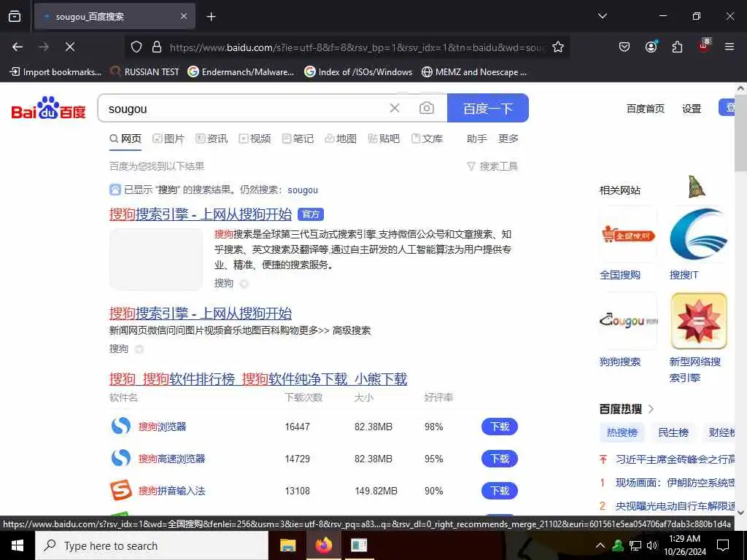Open 全国搜购 related site thumbnail
The height and width of the screenshot is (560, 747).
pyautogui.click(x=628, y=234)
